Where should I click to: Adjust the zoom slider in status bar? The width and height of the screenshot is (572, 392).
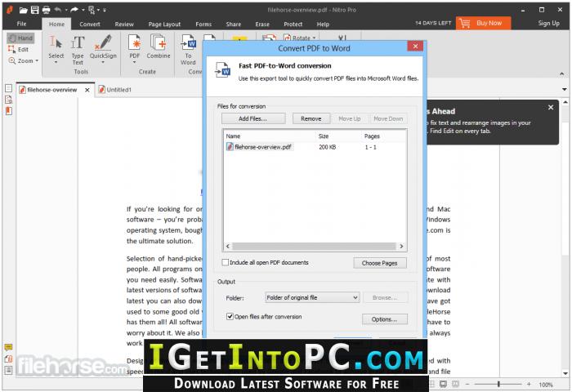498,384
